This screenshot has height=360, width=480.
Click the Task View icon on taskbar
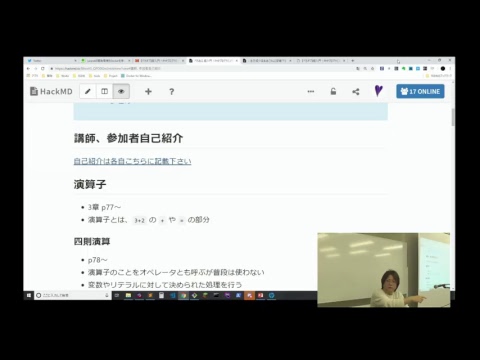tap(117, 295)
